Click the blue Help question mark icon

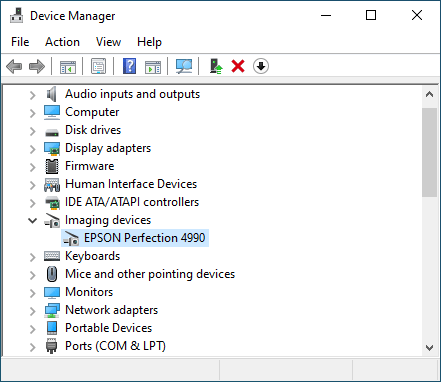point(129,66)
